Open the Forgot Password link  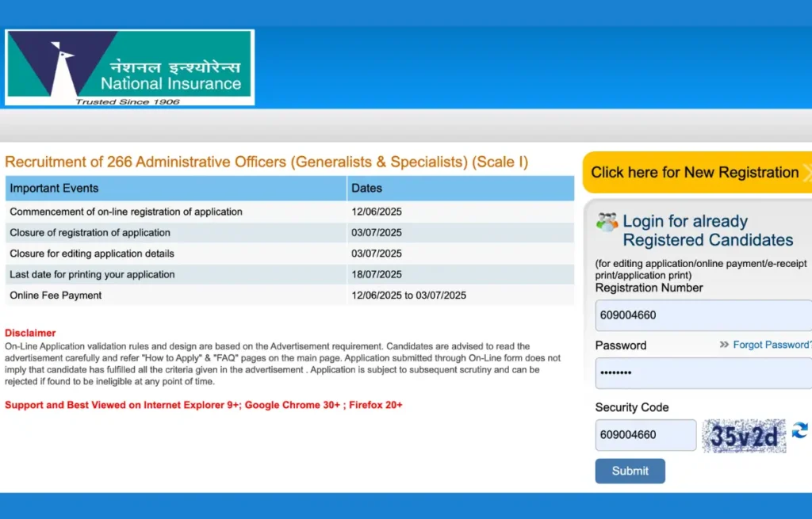point(772,345)
